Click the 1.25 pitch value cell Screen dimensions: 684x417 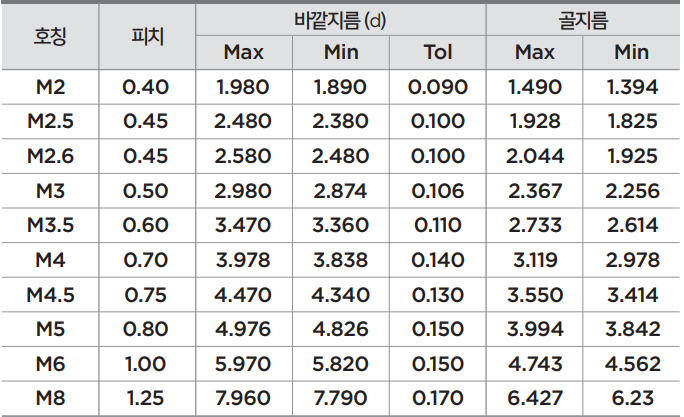pyautogui.click(x=146, y=398)
